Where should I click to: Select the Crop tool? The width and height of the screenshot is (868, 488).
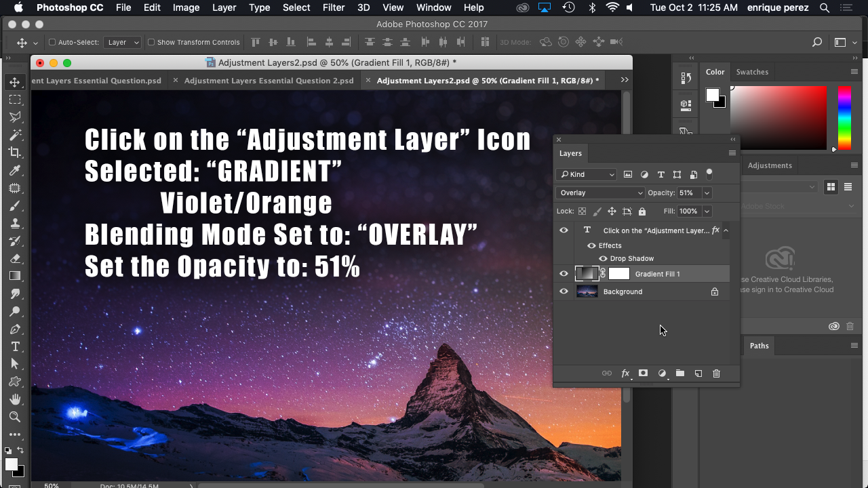point(15,152)
